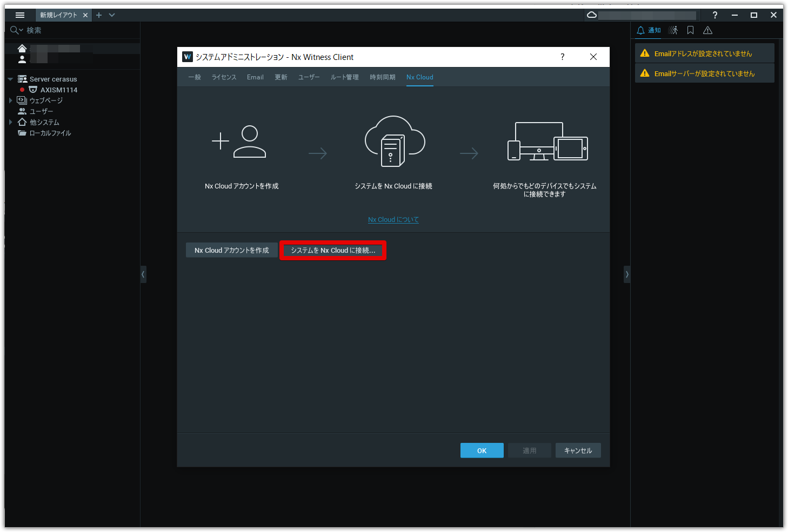Expand the ウェブページ tree node
Image resolution: width=788 pixels, height=532 pixels.
point(10,100)
